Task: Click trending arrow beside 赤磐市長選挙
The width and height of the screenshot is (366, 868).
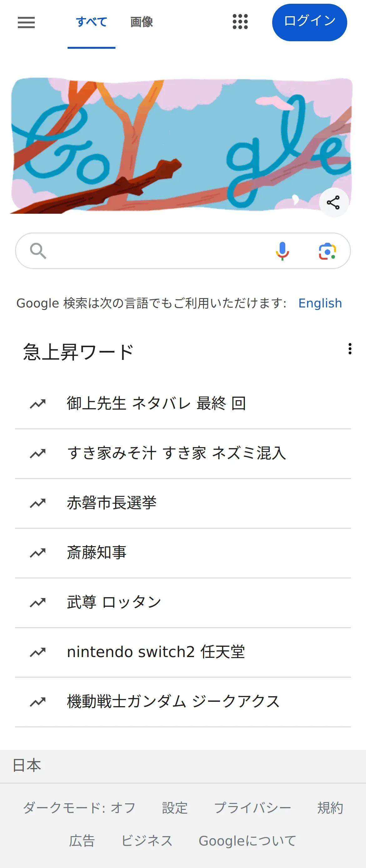Action: point(38,503)
